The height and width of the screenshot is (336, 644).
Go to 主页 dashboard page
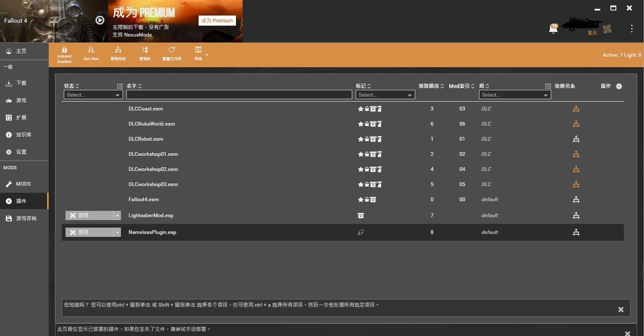24,51
